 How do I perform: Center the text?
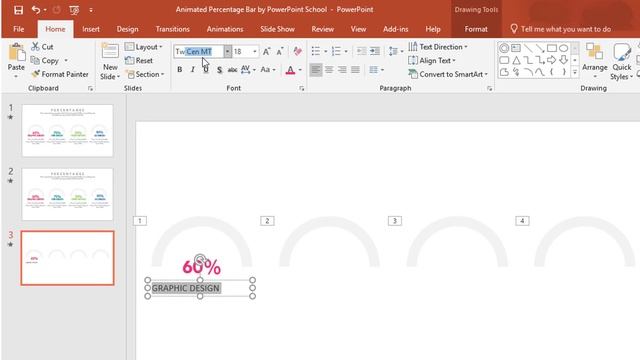coord(329,70)
